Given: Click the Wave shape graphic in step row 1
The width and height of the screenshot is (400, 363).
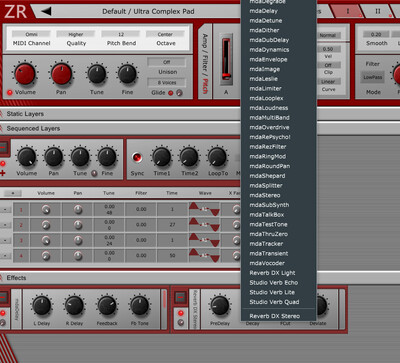Looking at the screenshot, I should (x=204, y=209).
